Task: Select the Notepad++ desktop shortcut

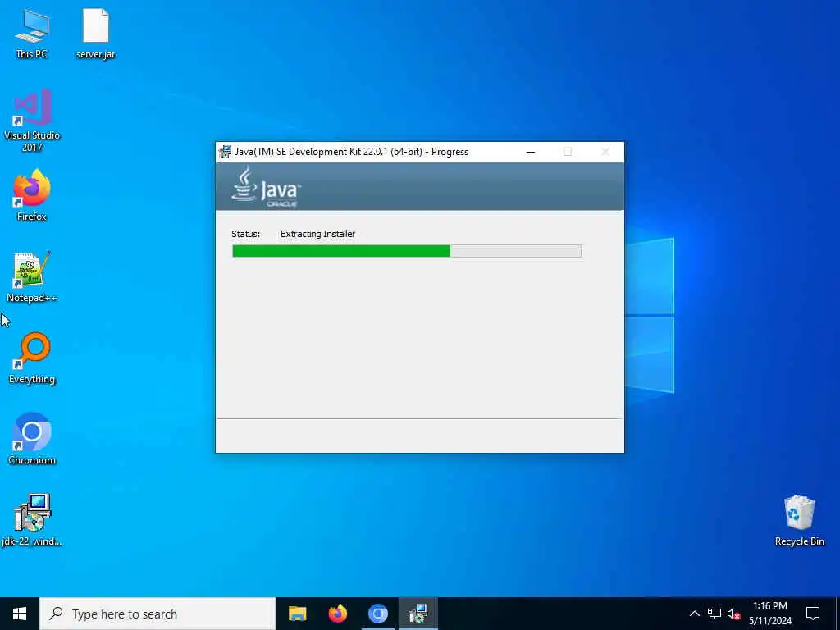Action: pyautogui.click(x=32, y=277)
